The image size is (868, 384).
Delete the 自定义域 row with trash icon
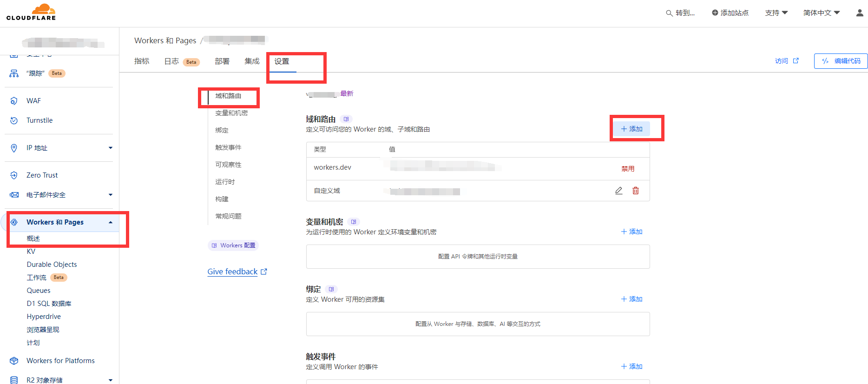coord(636,191)
